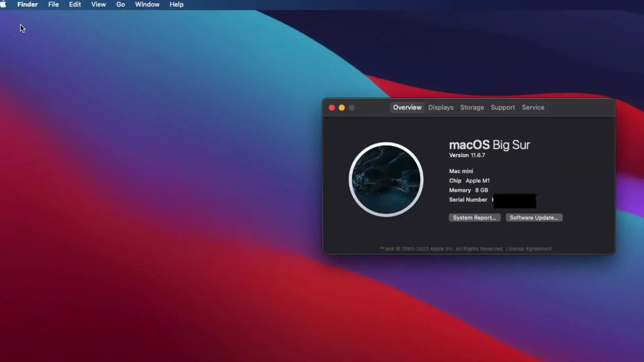This screenshot has width=644, height=362.
Task: Open the View menu
Action: (x=98, y=4)
